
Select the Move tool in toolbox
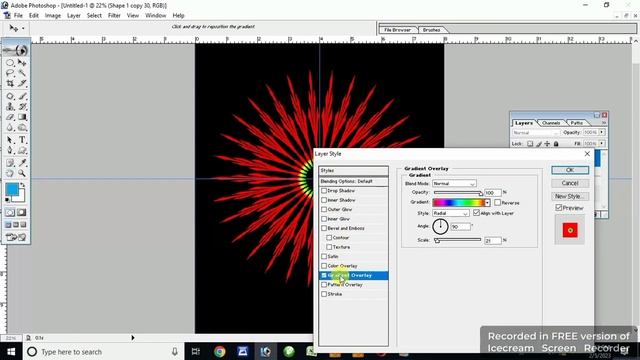[x=22, y=63]
